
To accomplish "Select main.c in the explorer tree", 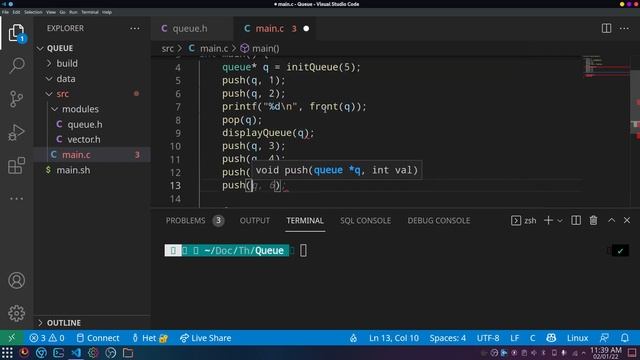I will coord(92,155).
